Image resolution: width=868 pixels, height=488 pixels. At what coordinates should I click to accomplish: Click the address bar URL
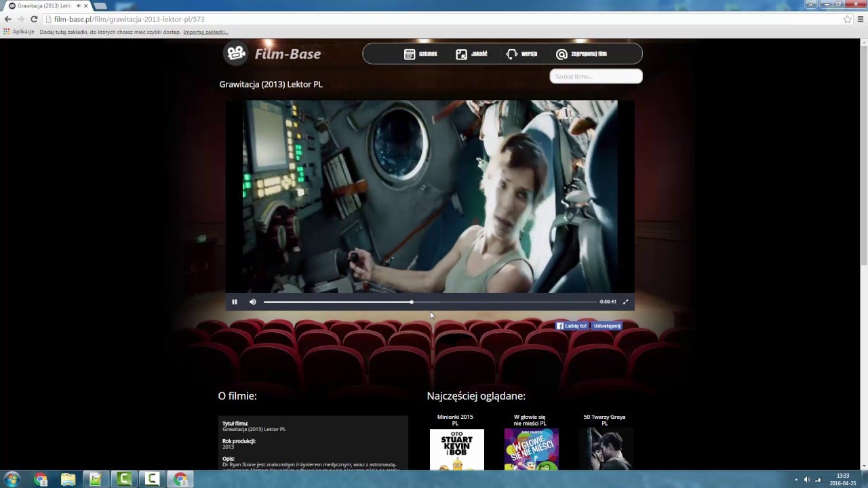[129, 19]
